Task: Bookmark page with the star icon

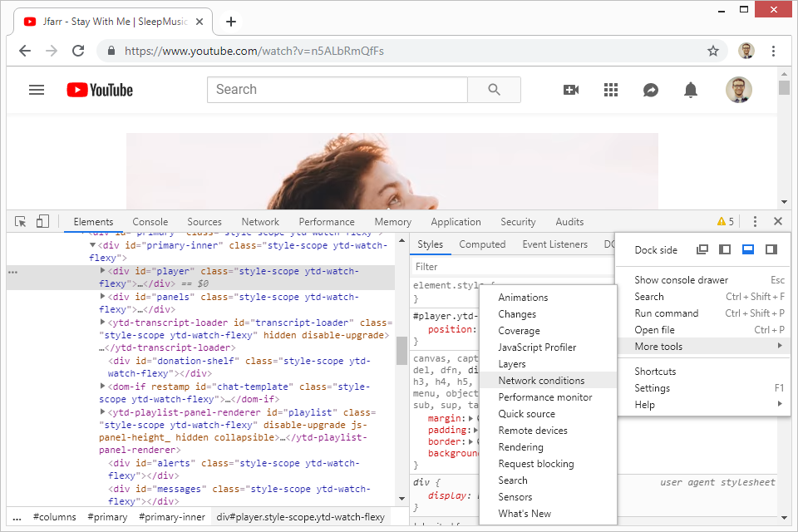Action: point(712,51)
